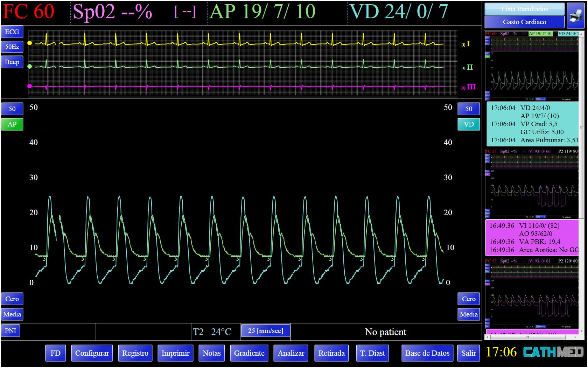Click the Analizar button
Image resolution: width=588 pixels, height=368 pixels.
[291, 353]
